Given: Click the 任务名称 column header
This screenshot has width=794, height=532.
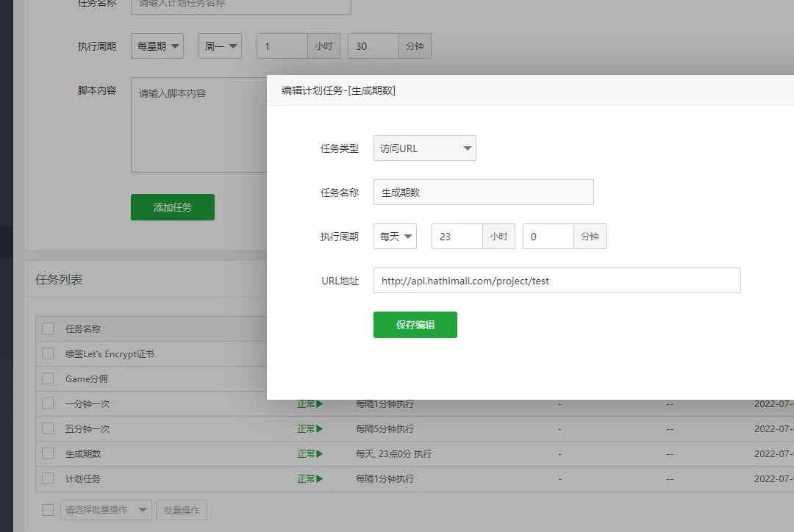Looking at the screenshot, I should (83, 329).
